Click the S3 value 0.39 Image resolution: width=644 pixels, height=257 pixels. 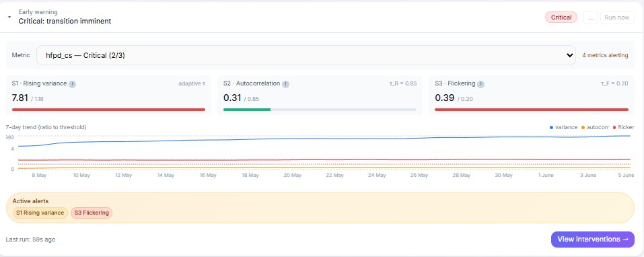(444, 98)
